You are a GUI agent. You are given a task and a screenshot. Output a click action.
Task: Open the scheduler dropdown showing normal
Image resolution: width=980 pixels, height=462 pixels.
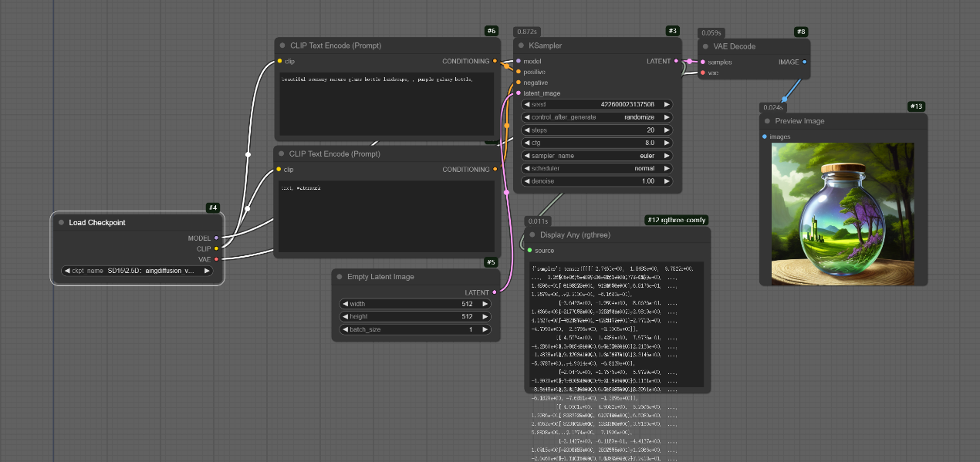(597, 168)
